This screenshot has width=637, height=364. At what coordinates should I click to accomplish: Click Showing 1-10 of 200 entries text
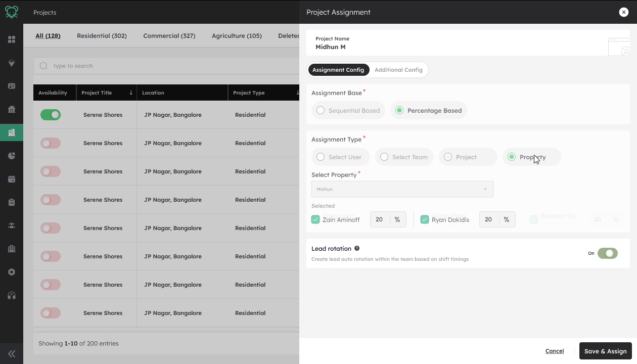pyautogui.click(x=78, y=343)
